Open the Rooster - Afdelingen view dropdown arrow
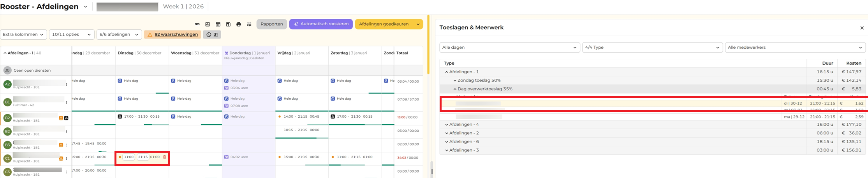868x178 pixels. click(x=85, y=7)
